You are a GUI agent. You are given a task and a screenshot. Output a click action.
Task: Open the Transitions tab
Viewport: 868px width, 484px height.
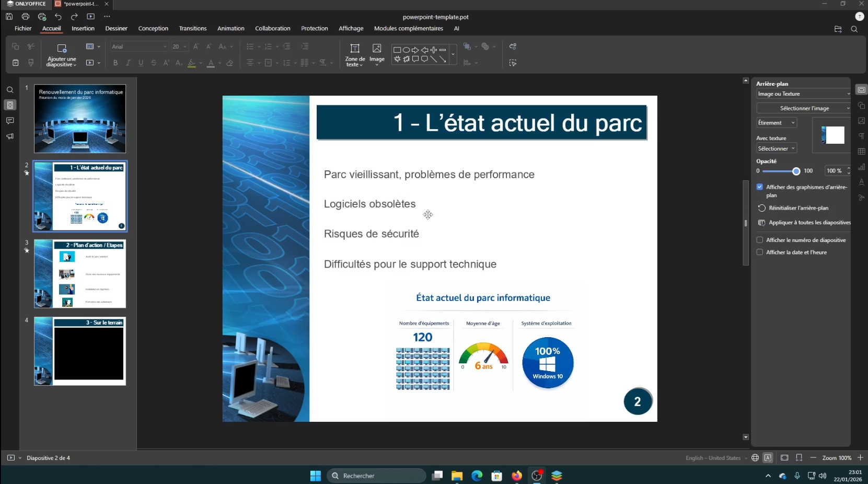click(192, 29)
